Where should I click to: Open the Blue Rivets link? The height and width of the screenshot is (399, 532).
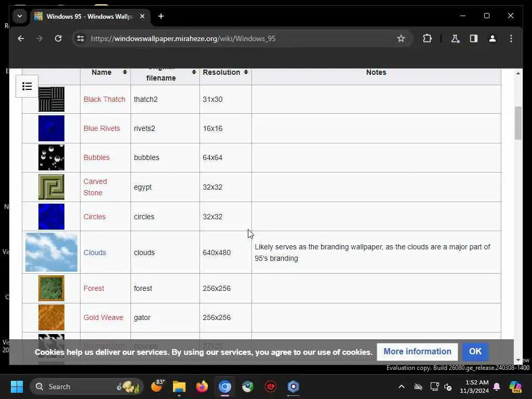(102, 129)
